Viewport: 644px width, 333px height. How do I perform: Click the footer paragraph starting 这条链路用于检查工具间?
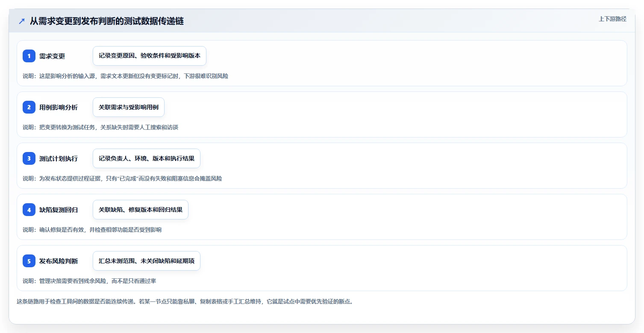[x=185, y=301]
